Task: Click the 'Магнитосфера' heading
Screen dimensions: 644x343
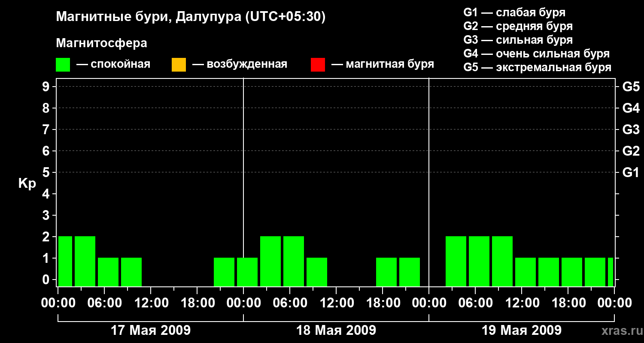Action: coord(101,43)
